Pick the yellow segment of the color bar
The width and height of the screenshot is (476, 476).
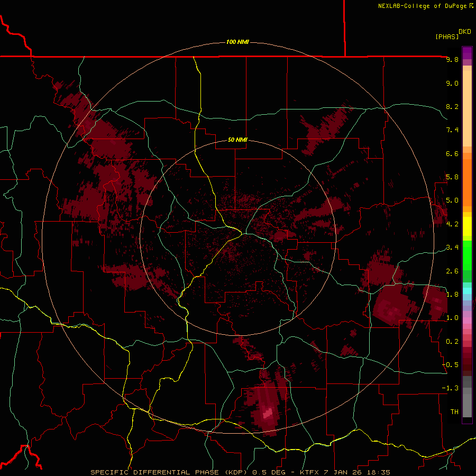click(x=467, y=226)
